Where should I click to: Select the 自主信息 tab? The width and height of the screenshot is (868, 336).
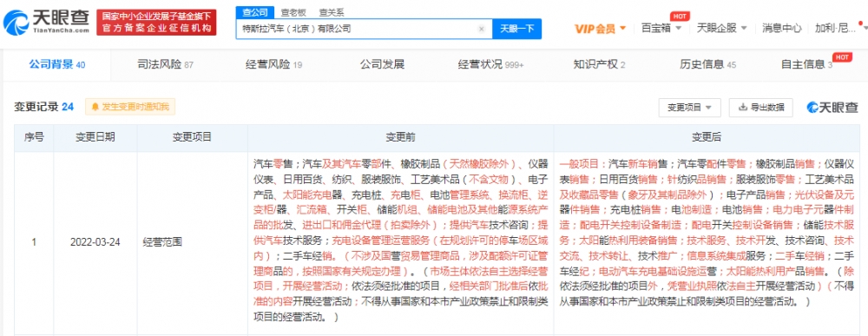click(806, 65)
